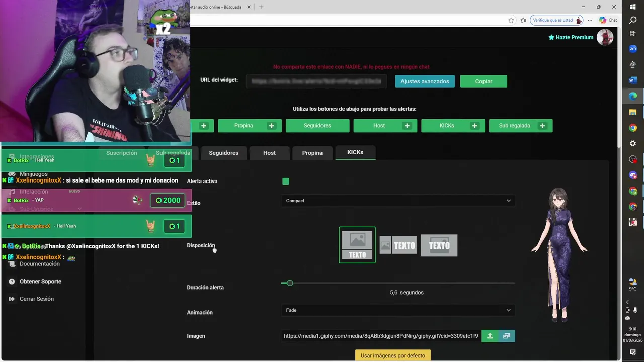Click the Cerrar Sesión logout icon
This screenshot has width=644, height=362.
[12, 299]
